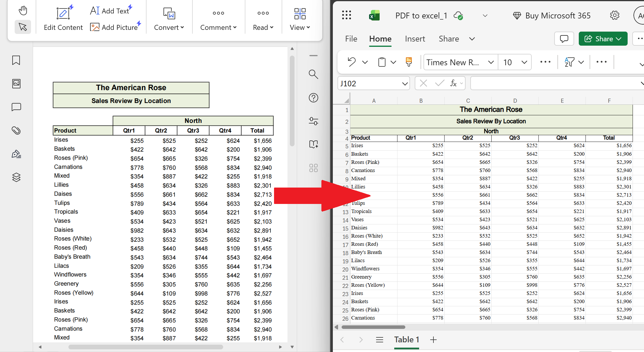
Task: Click the format painter brush icon
Action: [x=409, y=62]
